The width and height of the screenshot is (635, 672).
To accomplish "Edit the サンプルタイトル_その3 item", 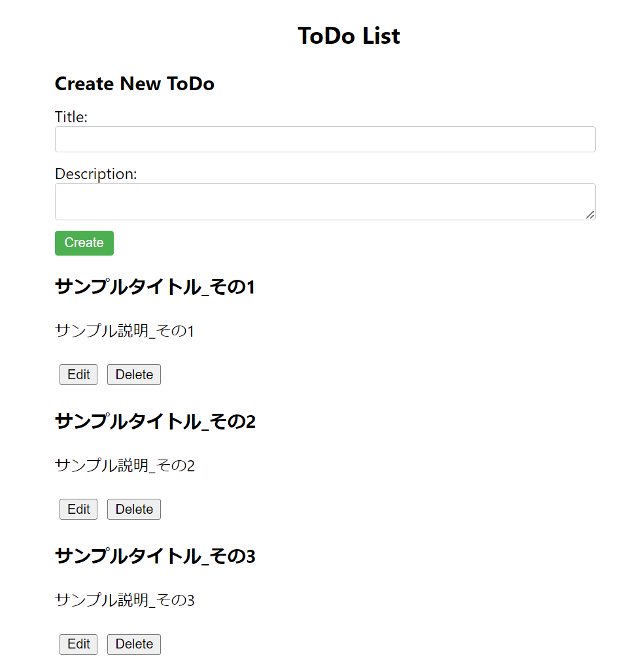I will (78, 644).
